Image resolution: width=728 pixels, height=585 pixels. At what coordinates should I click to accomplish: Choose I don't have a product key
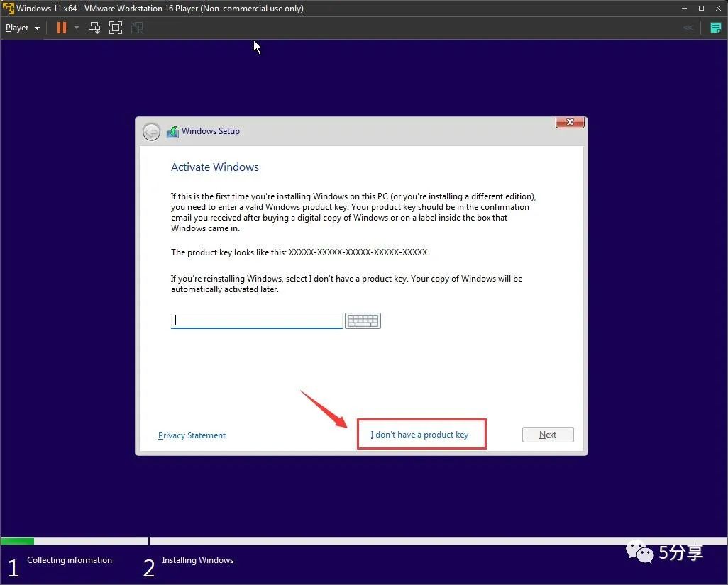(419, 435)
